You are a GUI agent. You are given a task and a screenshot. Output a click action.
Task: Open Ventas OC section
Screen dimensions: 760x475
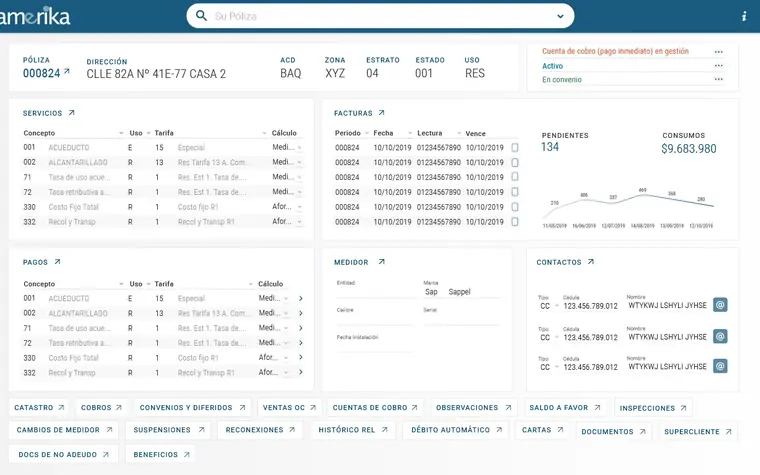click(x=289, y=408)
